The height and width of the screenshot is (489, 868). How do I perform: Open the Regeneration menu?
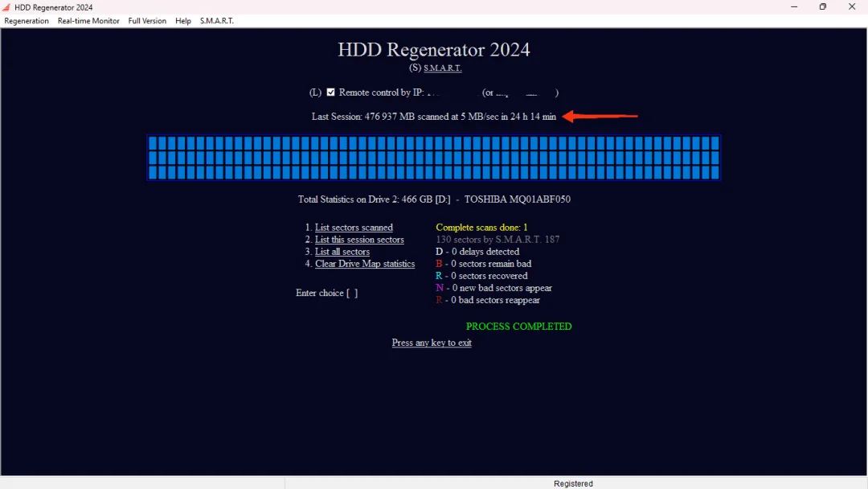point(27,21)
